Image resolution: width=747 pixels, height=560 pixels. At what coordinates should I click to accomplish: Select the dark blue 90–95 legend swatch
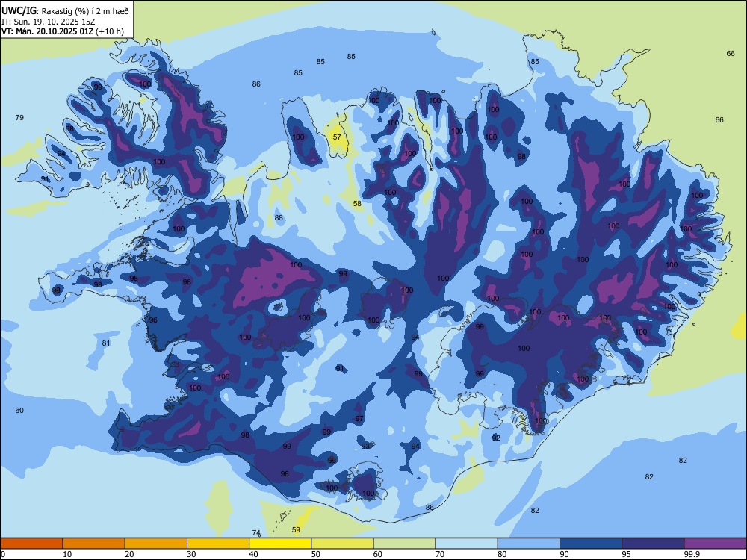(591, 544)
